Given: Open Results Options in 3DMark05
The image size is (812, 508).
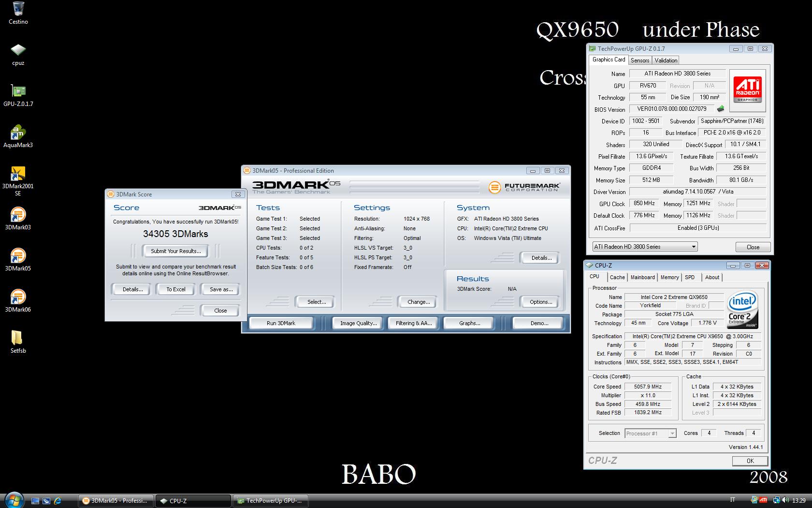Looking at the screenshot, I should point(541,302).
